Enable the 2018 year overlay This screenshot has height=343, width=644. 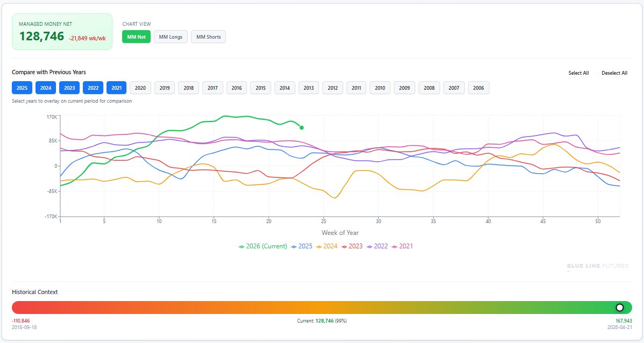[188, 88]
